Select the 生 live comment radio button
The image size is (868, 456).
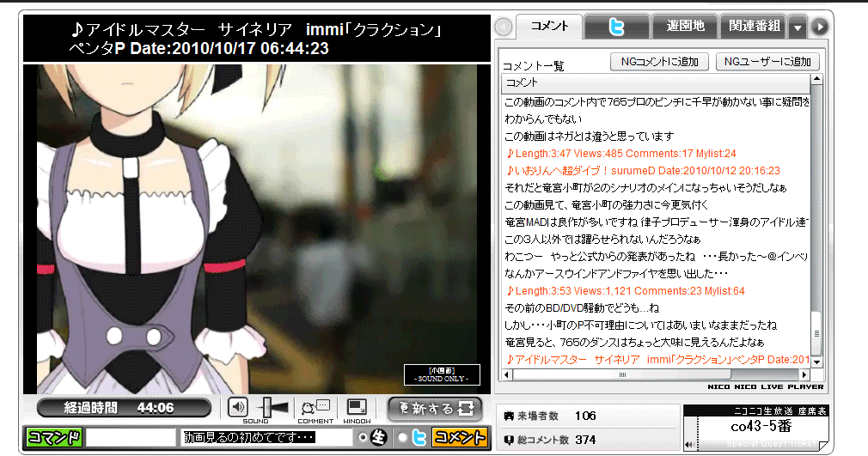363,438
